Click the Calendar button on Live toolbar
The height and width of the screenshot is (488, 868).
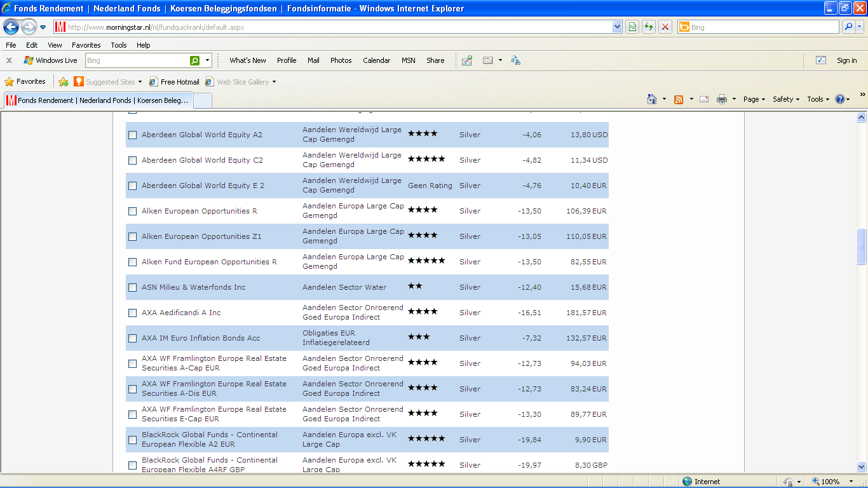click(376, 60)
